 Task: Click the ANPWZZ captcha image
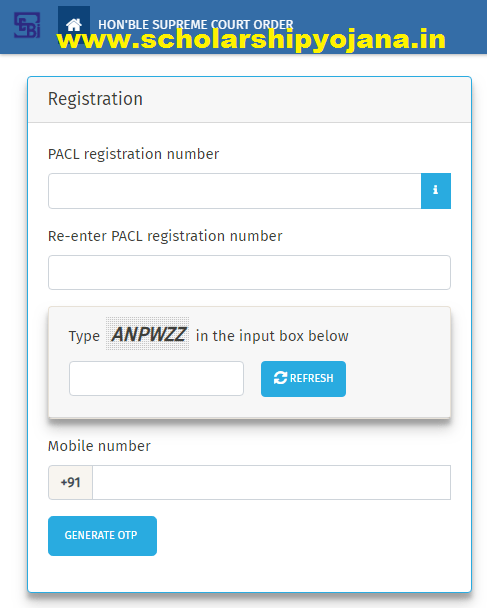148,334
